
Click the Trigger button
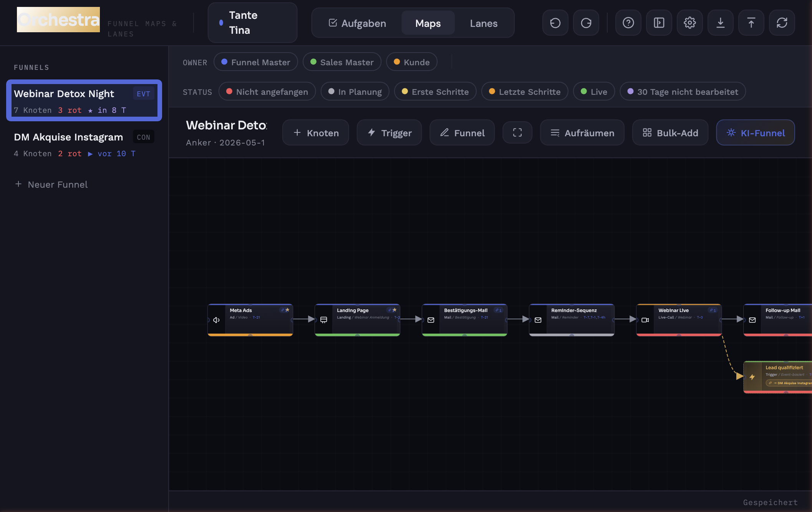pyautogui.click(x=389, y=133)
